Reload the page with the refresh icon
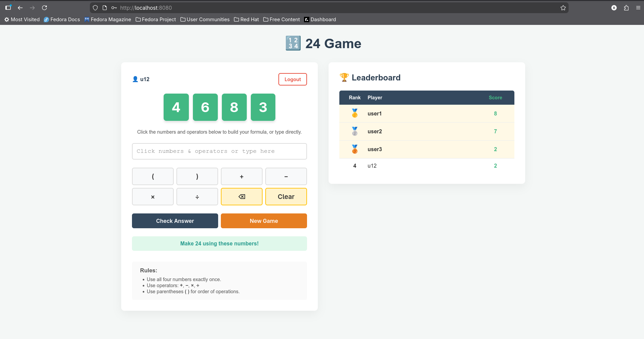 [x=44, y=8]
